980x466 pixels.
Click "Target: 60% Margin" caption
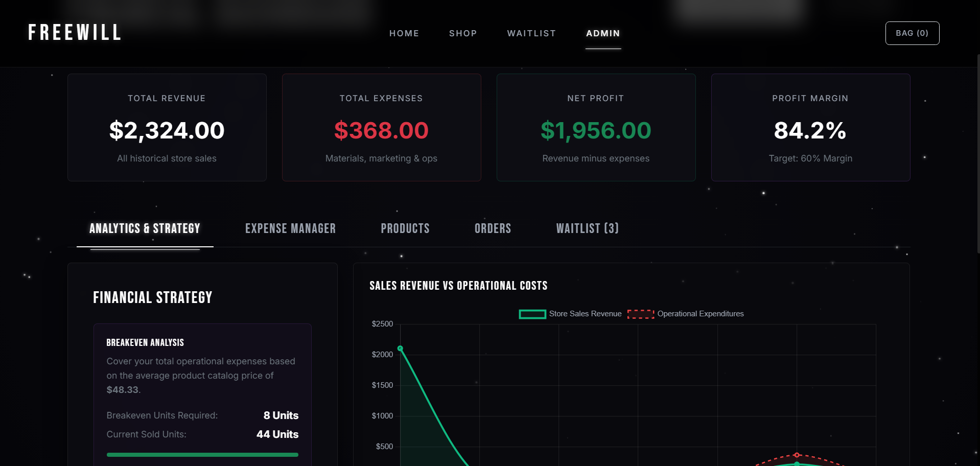pyautogui.click(x=810, y=158)
